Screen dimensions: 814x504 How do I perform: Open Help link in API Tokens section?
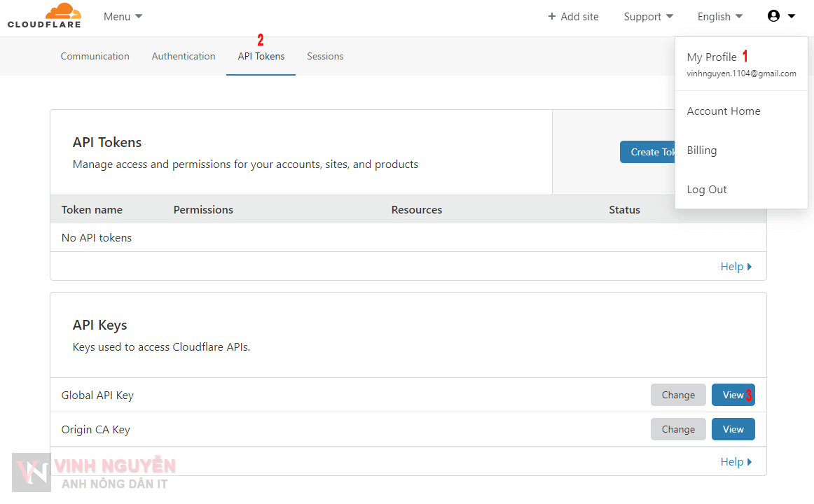(736, 267)
